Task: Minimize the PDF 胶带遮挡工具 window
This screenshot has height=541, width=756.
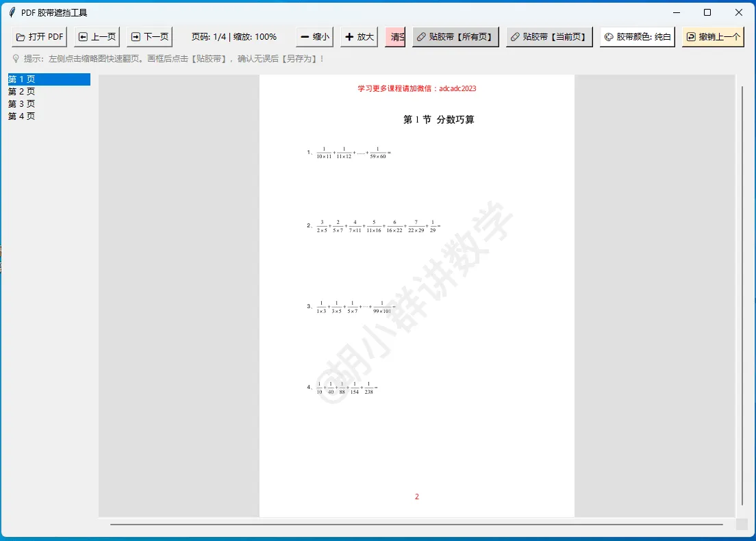Action: tap(677, 12)
